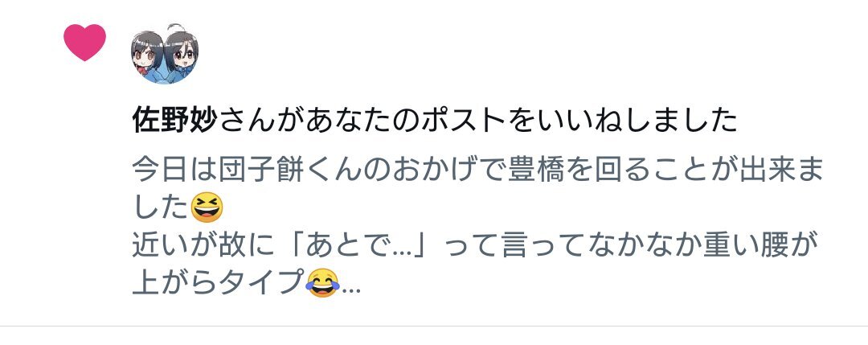
Task: Select the post line starting 近いが故に
Action: [475, 245]
